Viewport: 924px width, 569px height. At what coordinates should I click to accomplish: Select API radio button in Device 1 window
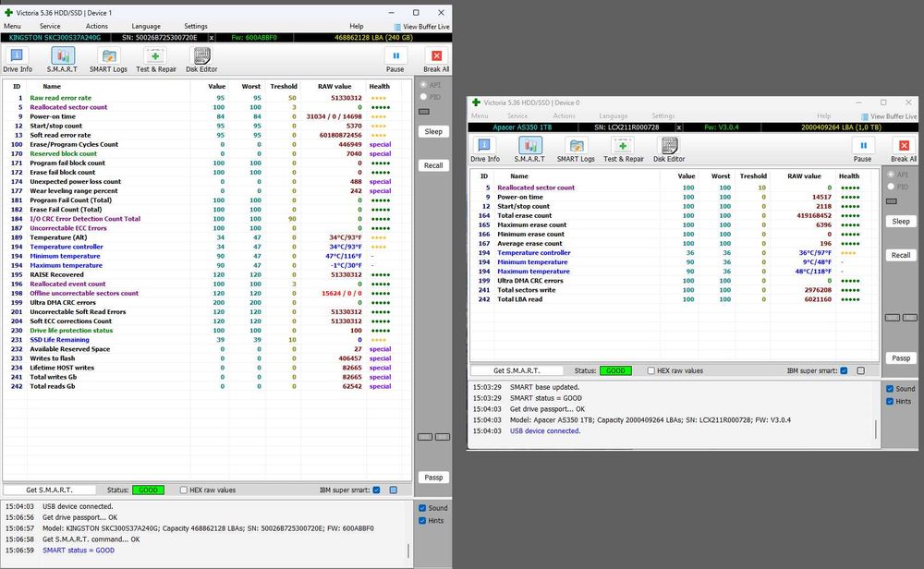click(x=423, y=85)
